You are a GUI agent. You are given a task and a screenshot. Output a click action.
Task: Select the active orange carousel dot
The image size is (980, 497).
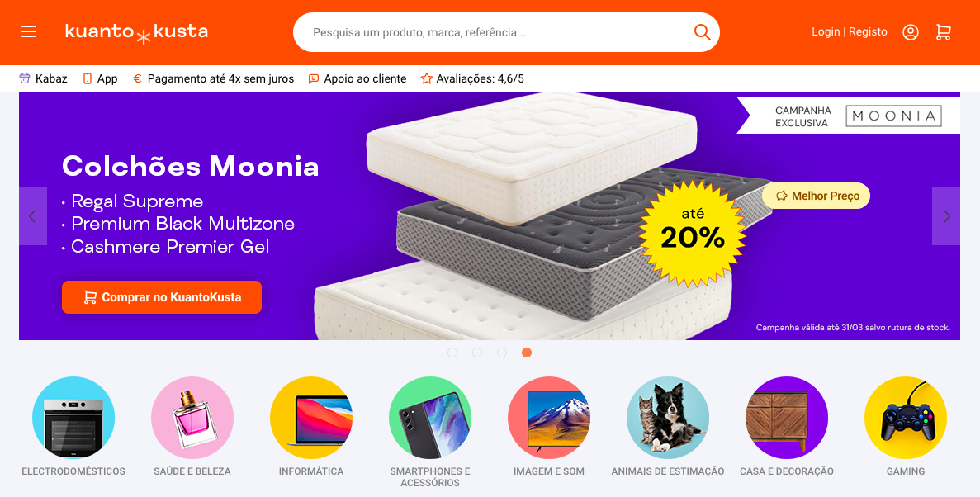coord(526,353)
